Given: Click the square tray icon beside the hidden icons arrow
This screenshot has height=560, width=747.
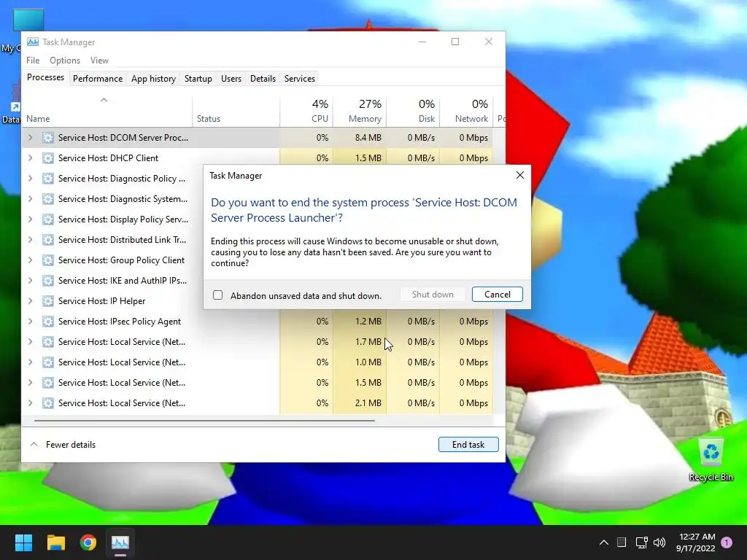Looking at the screenshot, I should pos(622,542).
